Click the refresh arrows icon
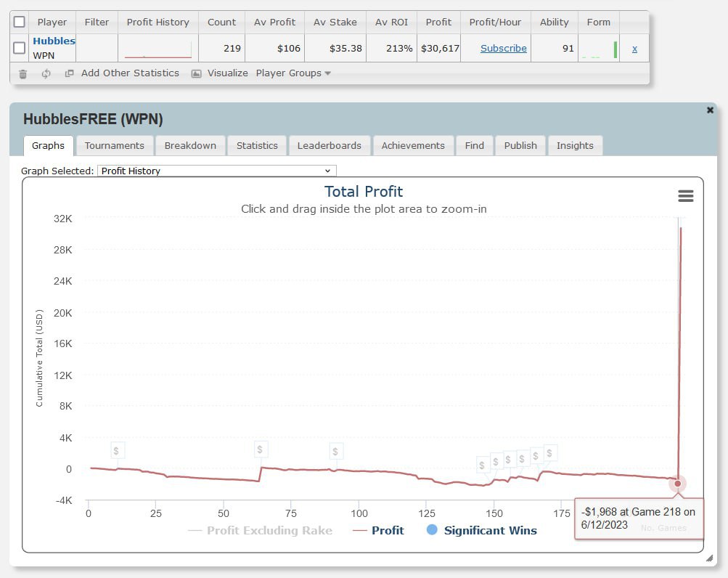Image resolution: width=728 pixels, height=578 pixels. click(46, 73)
